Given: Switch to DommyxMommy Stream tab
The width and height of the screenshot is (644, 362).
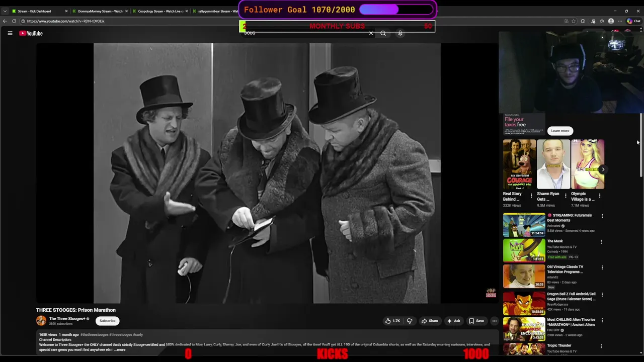Looking at the screenshot, I should 100,11.
